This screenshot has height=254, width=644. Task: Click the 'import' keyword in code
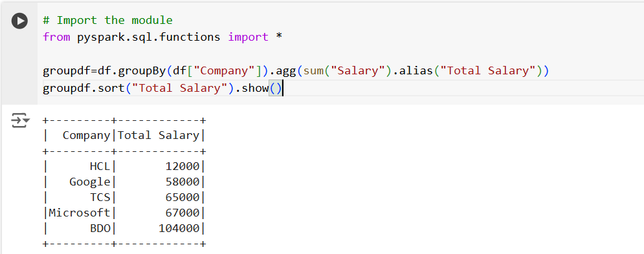(x=248, y=37)
